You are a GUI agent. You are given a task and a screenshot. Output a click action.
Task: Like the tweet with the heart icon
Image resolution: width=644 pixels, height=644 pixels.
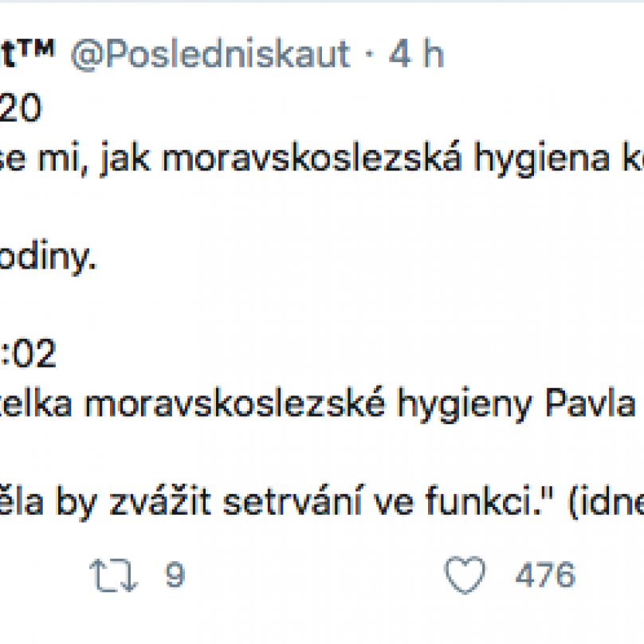coord(465,574)
